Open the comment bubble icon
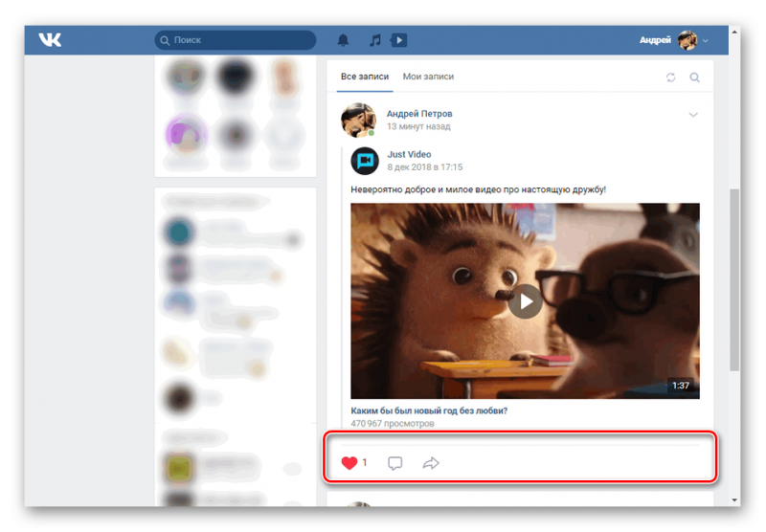 (394, 463)
